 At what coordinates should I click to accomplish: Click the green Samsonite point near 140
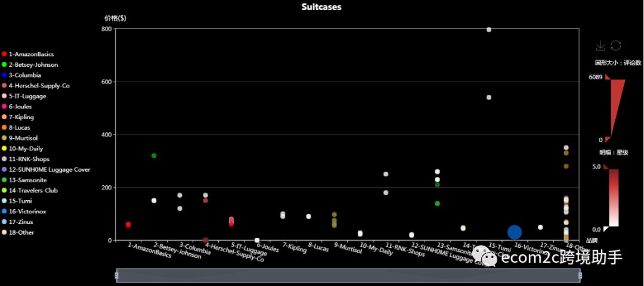(x=438, y=204)
